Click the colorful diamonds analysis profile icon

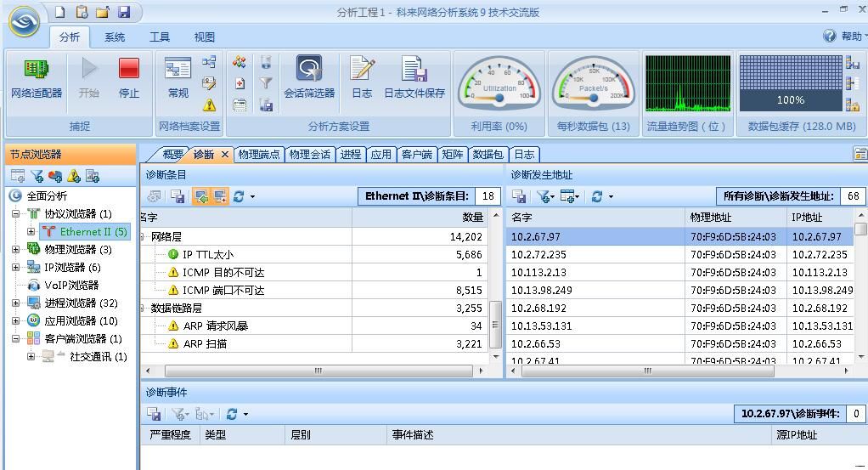point(240,61)
